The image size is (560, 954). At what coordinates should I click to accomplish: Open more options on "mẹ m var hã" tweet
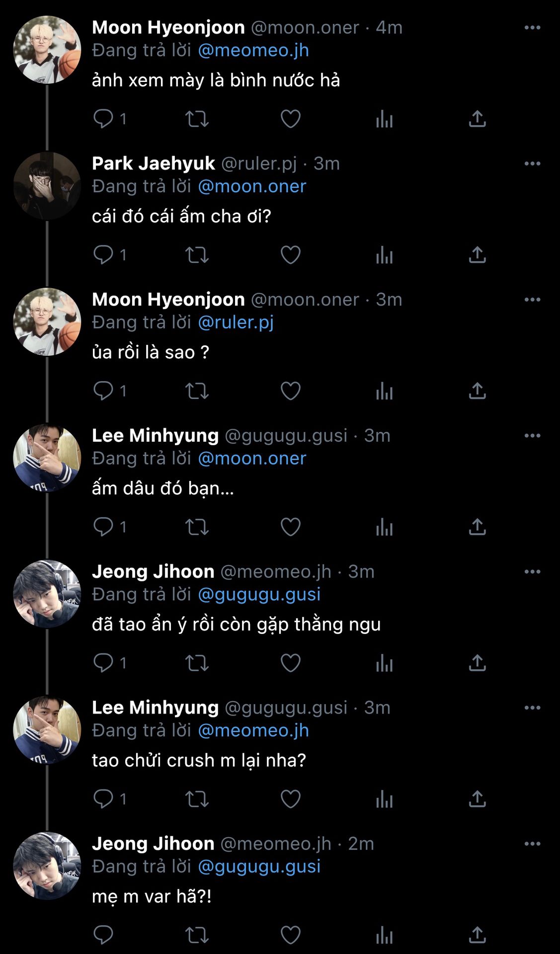pyautogui.click(x=532, y=844)
